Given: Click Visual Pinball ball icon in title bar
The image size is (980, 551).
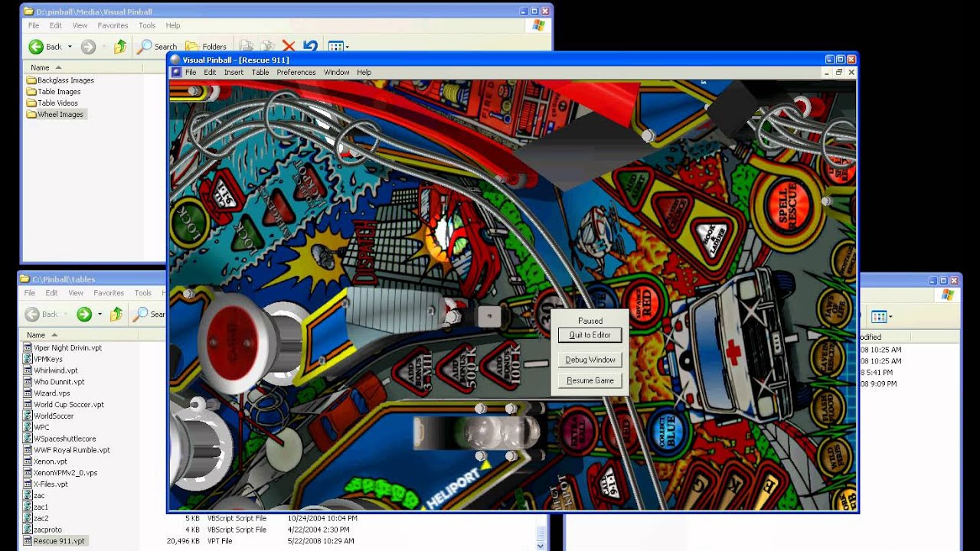Looking at the screenshot, I should coord(175,60).
